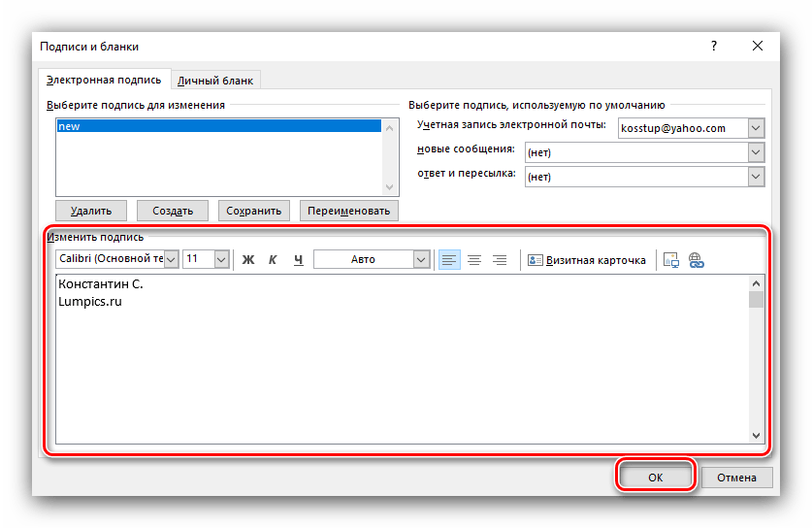Expand the ответ и пересылка dropdown
Image resolution: width=812 pixels, height=528 pixels.
pyautogui.click(x=756, y=177)
